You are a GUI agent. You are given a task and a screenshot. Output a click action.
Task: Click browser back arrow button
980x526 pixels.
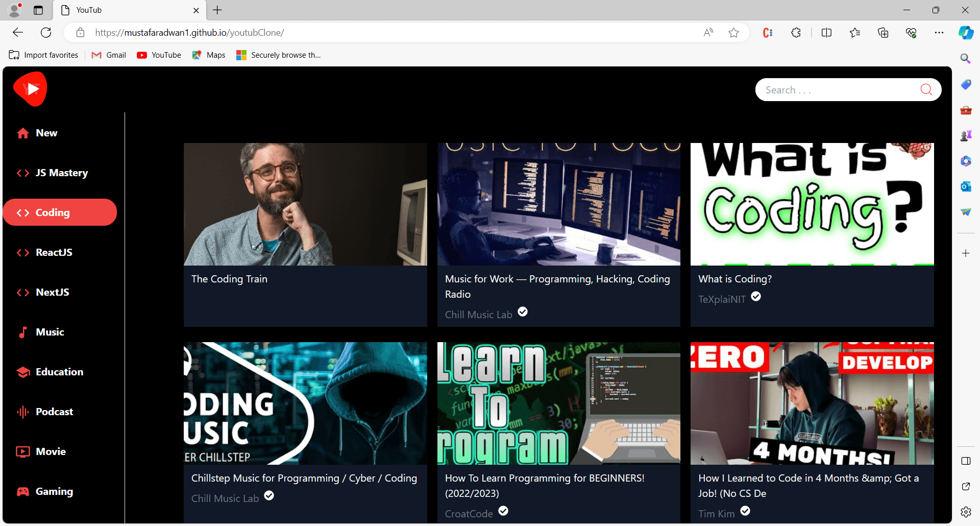click(18, 33)
